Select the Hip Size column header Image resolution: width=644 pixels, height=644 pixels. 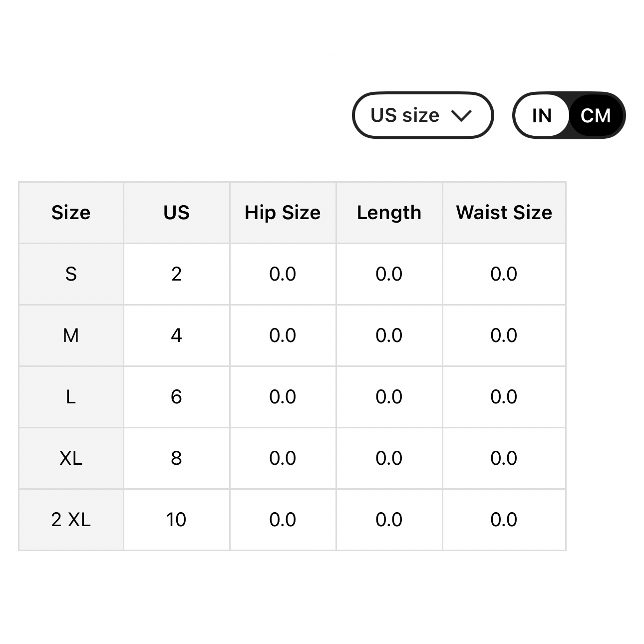coord(283,213)
